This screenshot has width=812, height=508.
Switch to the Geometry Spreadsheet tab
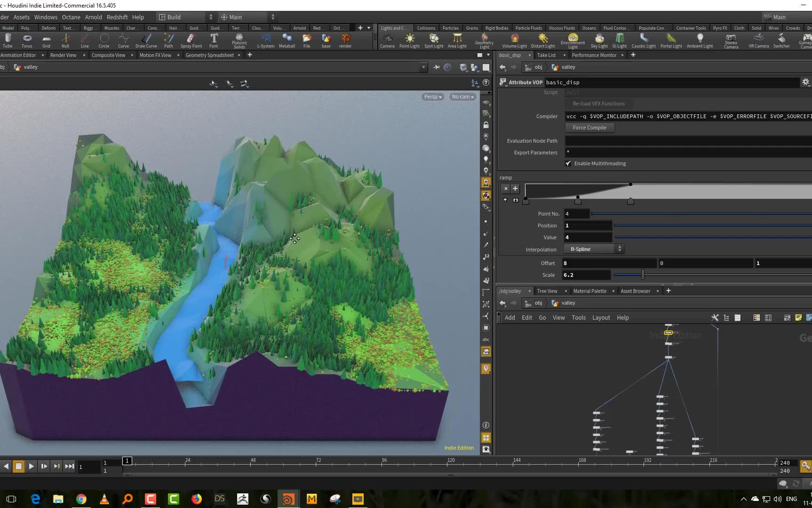tap(210, 55)
